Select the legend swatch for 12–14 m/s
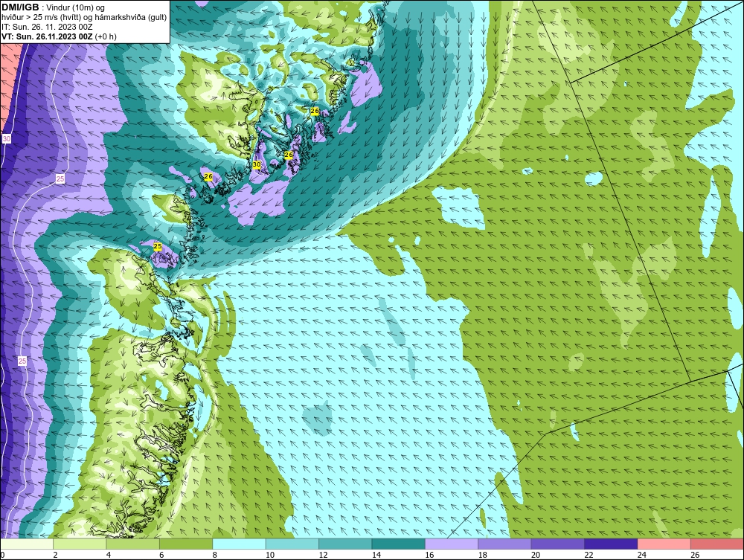Screen dimensions: 744x560 coord(345,544)
